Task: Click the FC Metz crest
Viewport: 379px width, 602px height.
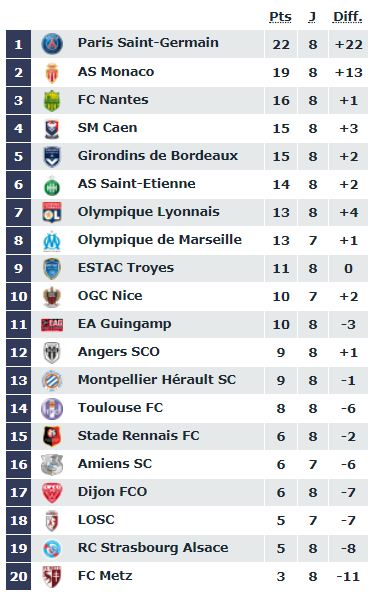Action: [x=52, y=576]
